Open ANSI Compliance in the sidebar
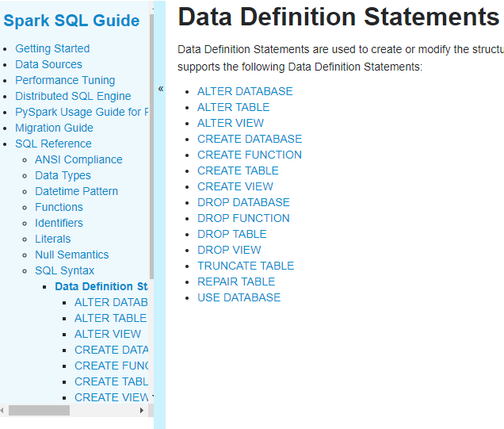This screenshot has width=504, height=429. pos(78,159)
